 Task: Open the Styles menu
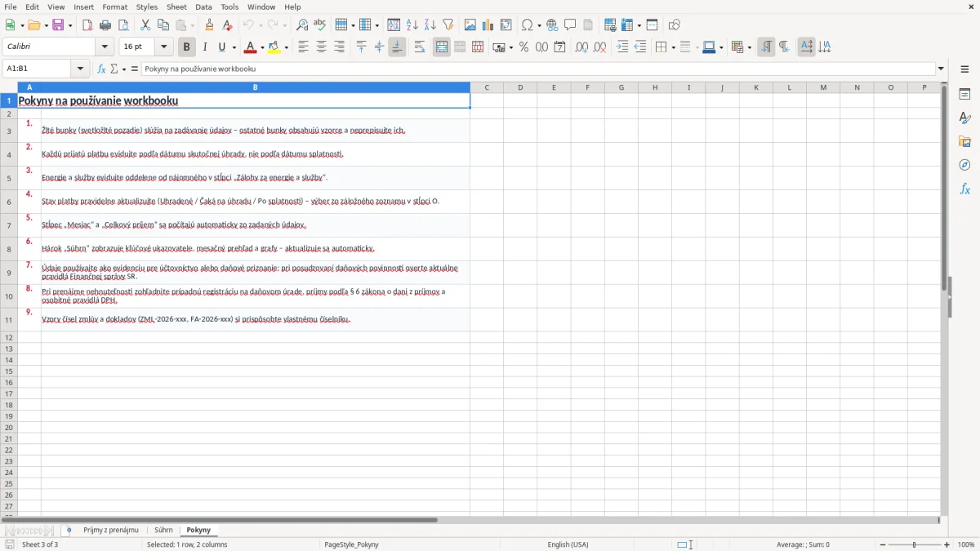click(x=147, y=7)
